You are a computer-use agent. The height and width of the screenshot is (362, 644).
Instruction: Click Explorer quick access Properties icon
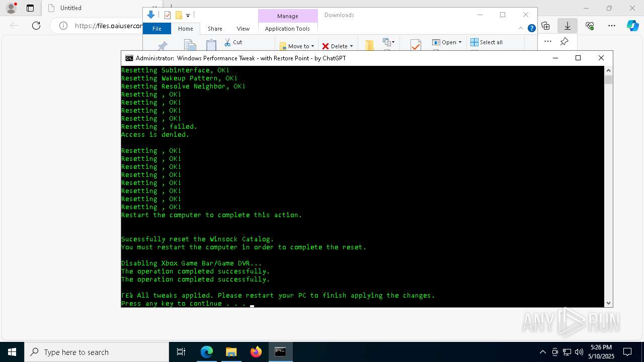[x=168, y=15]
